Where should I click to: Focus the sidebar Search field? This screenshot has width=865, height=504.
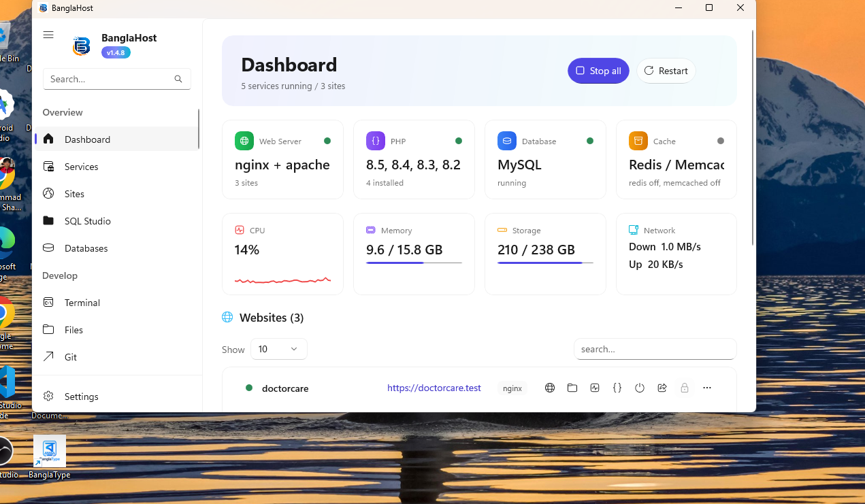(x=116, y=79)
